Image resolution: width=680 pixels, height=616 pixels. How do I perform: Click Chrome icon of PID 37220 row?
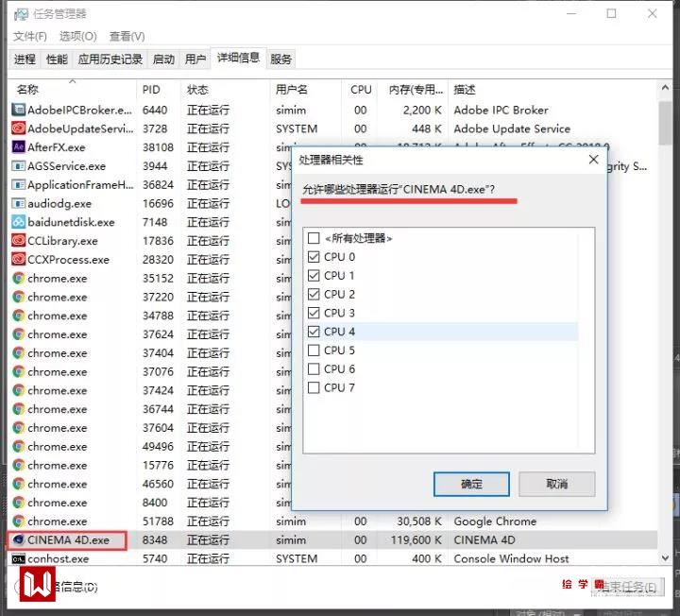point(18,297)
